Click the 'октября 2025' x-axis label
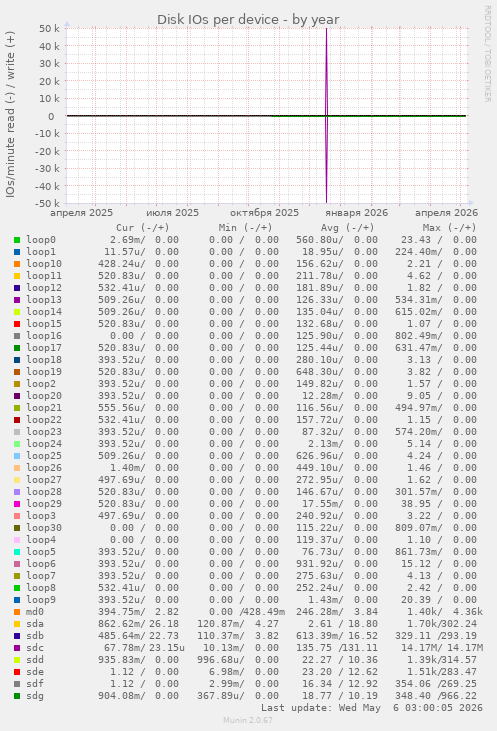Viewport: 497px width, 731px height. (x=264, y=213)
